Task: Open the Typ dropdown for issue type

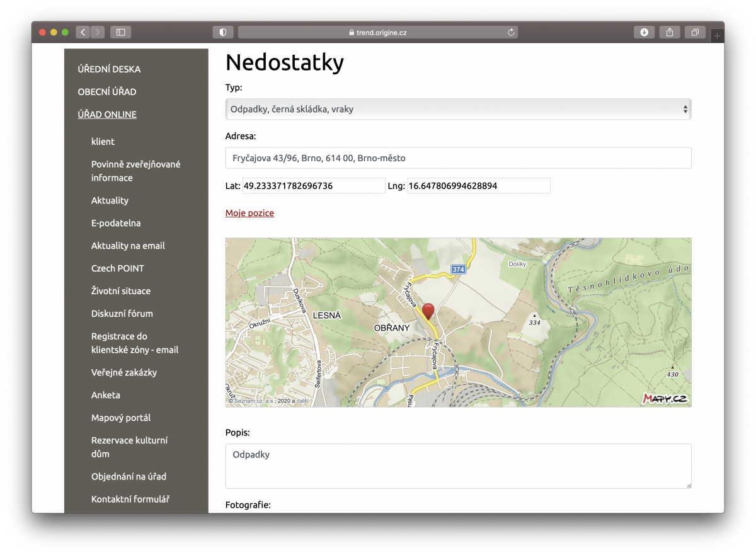Action: 458,108
